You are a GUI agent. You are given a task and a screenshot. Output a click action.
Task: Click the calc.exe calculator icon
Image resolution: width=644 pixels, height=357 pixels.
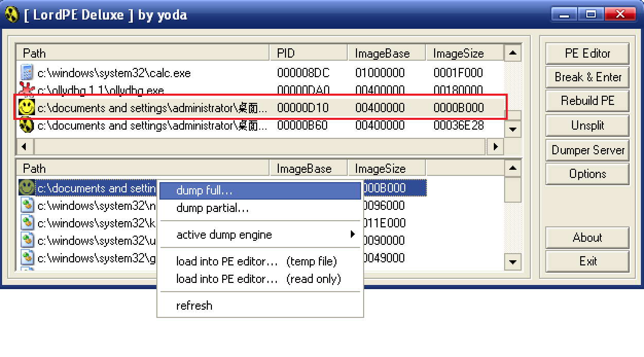pos(26,73)
